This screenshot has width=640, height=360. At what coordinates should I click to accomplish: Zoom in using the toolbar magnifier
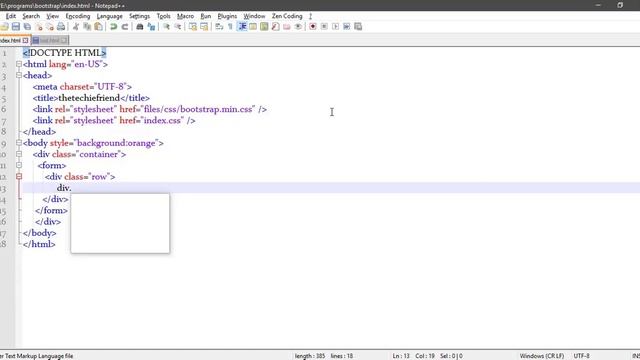point(166,27)
